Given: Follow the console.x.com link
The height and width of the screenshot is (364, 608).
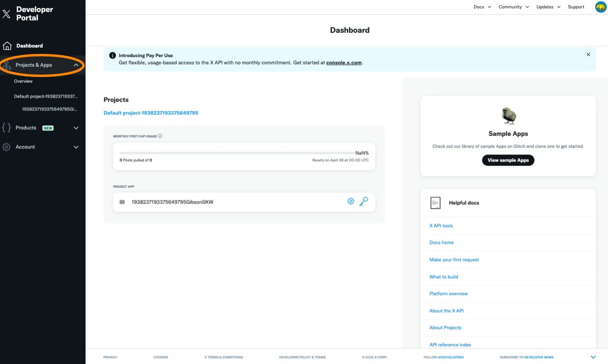Looking at the screenshot, I should (x=344, y=63).
